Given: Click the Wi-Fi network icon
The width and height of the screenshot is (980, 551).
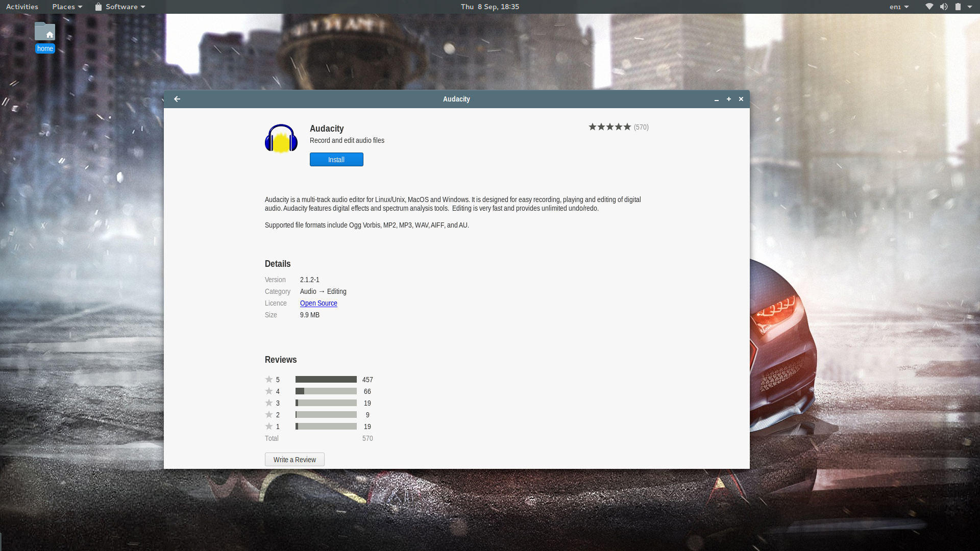Looking at the screenshot, I should (x=929, y=7).
